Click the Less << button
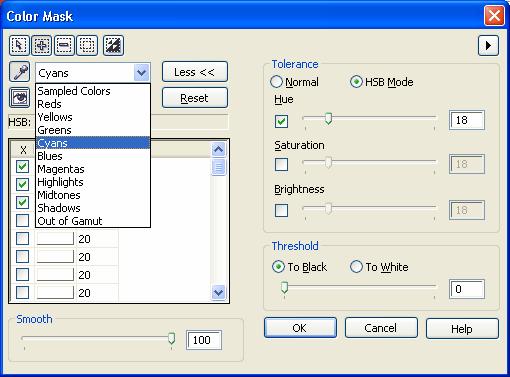 click(x=195, y=72)
